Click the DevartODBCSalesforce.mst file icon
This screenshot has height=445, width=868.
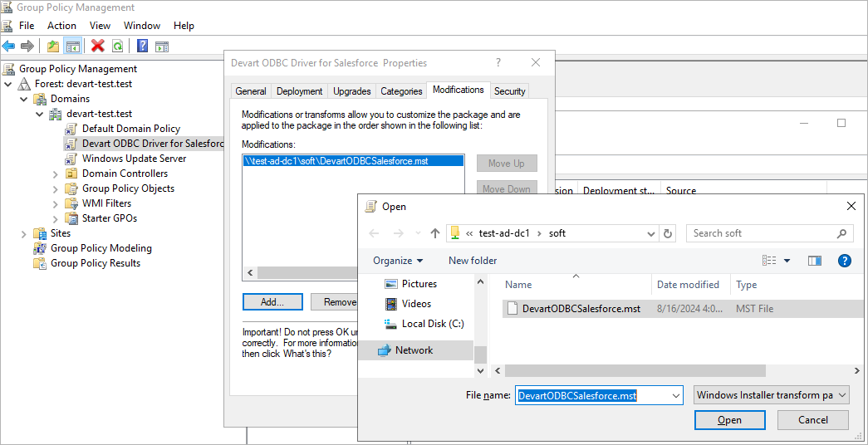tap(512, 308)
